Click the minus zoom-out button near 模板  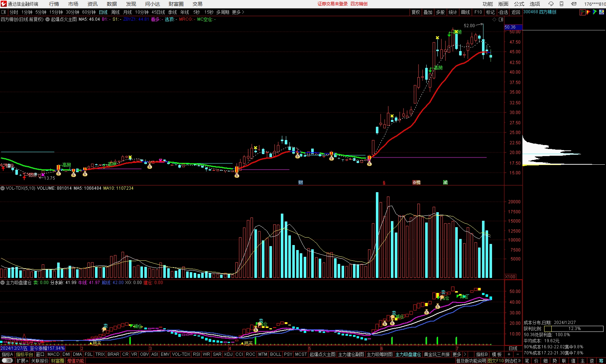point(518,354)
